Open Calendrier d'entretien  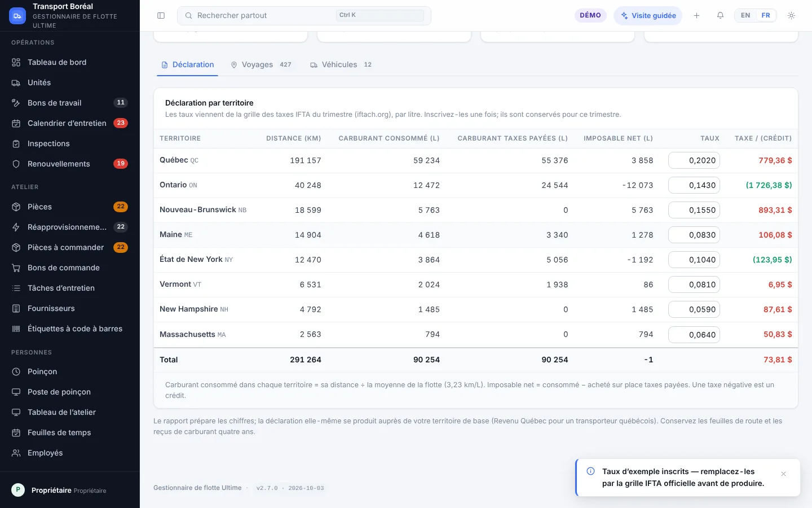click(70, 123)
